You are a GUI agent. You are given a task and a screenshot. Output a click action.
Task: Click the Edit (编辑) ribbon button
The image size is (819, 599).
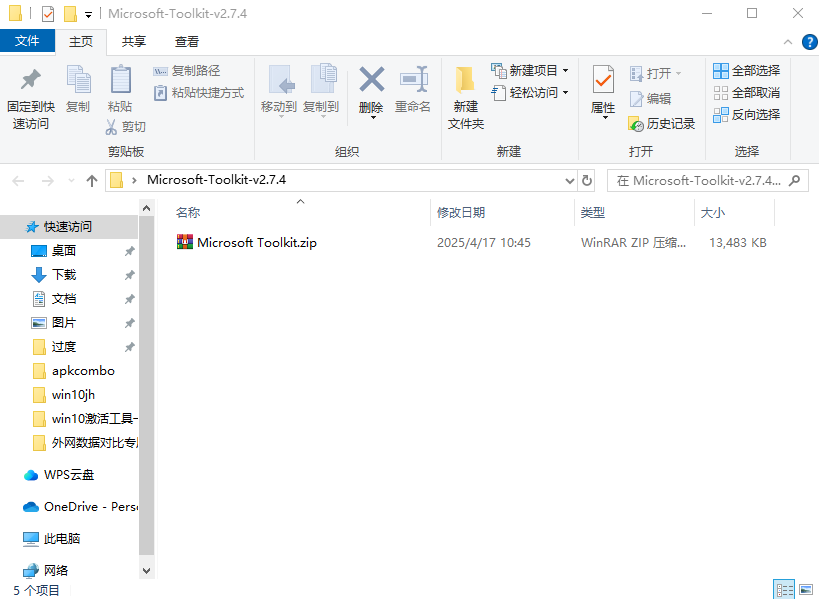pyautogui.click(x=650, y=99)
